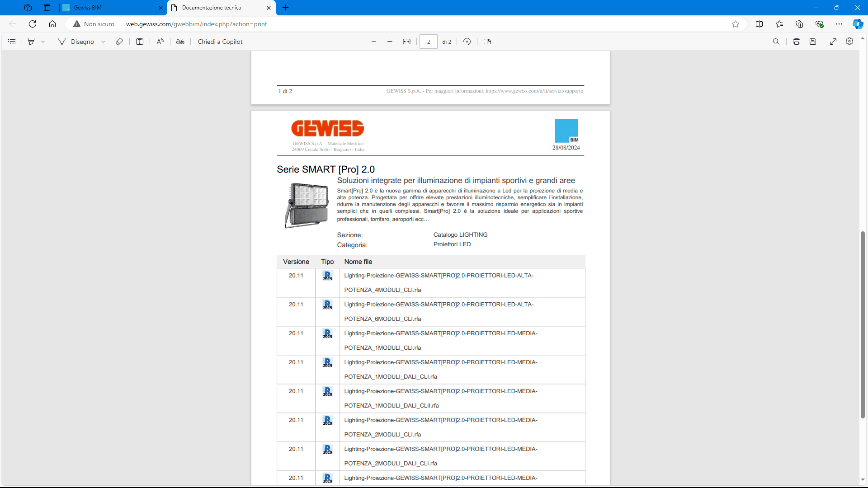Click the GEWISS support URL in footer
The width and height of the screenshot is (868, 488).
(x=534, y=91)
